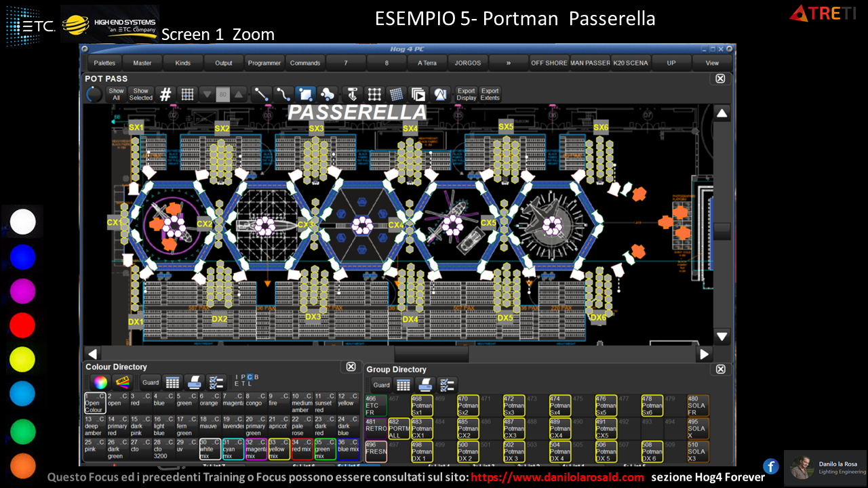Viewport: 868px width, 488px height.
Task: Click the printer icon in Colour Directory
Action: tap(194, 382)
